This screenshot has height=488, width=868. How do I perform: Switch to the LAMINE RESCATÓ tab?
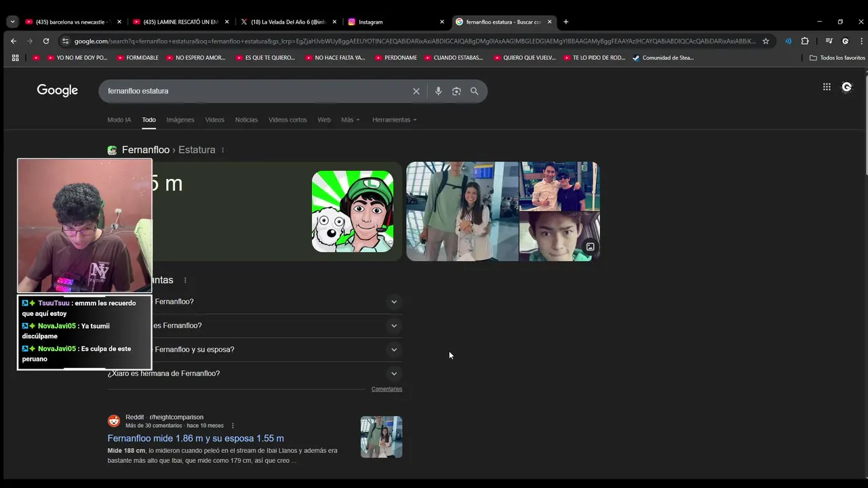tap(182, 22)
